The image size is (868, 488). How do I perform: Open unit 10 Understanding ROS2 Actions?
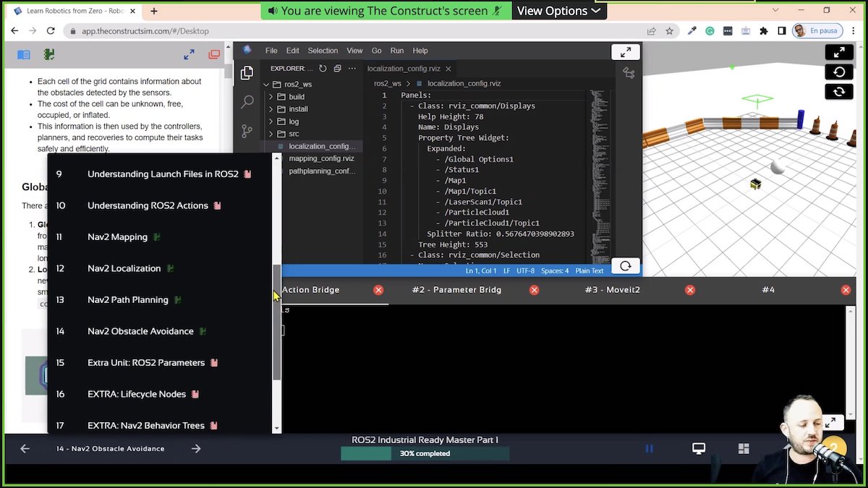point(148,205)
